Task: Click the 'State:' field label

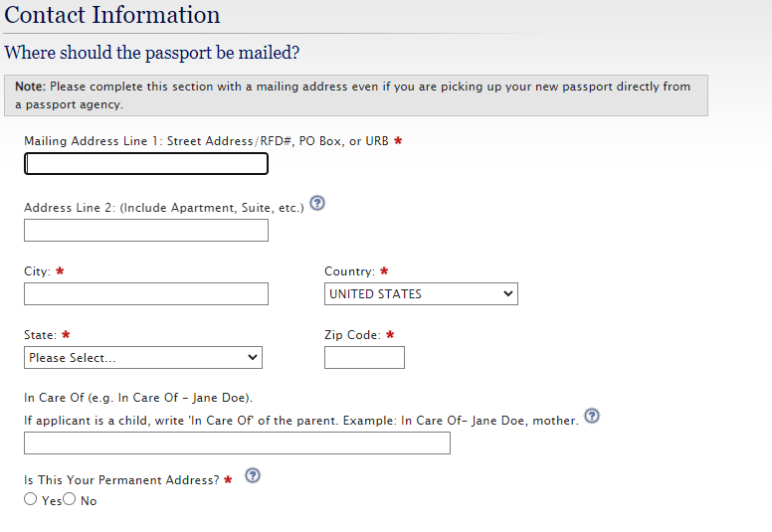Action: (40, 335)
